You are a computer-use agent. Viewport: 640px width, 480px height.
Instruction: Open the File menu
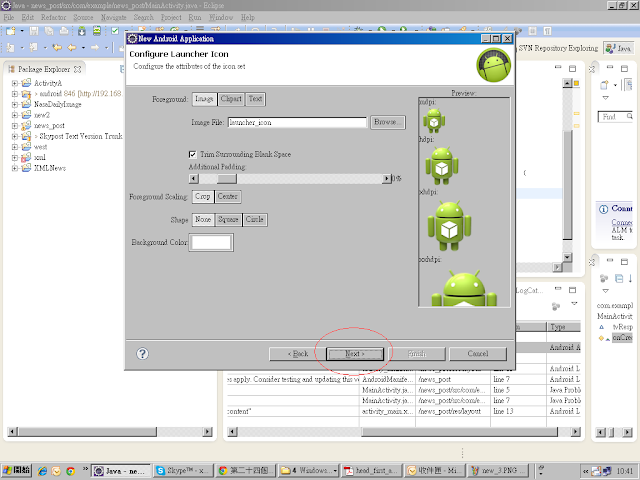point(9,18)
